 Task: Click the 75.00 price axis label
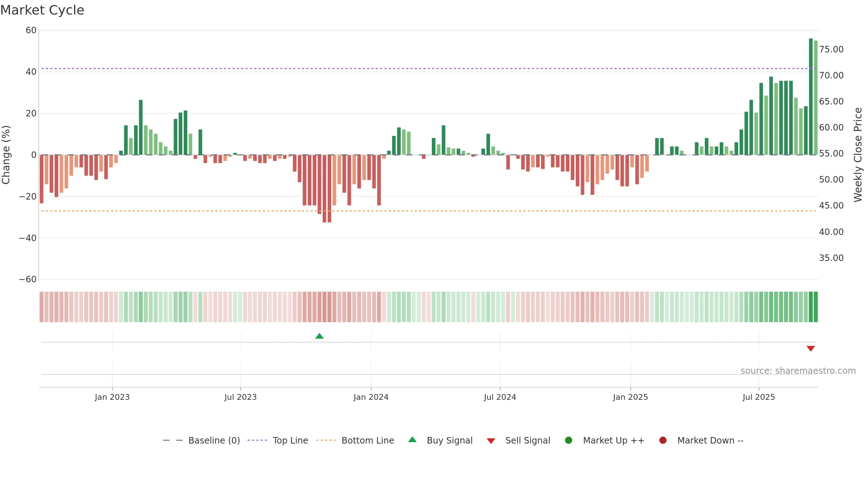tap(831, 50)
